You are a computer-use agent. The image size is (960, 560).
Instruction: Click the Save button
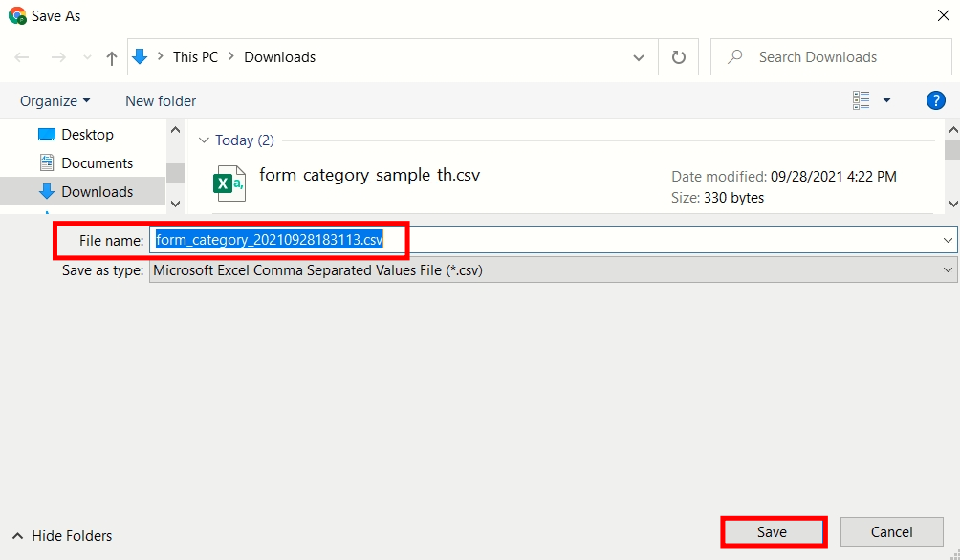coord(772,532)
